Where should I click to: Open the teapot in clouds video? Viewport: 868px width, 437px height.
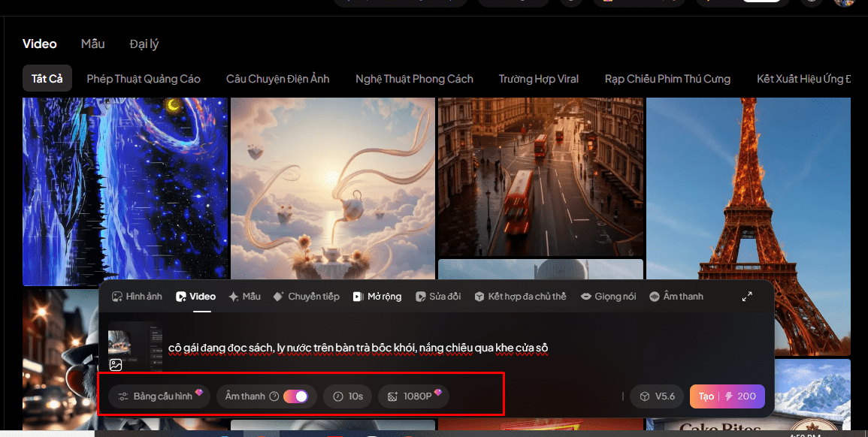click(x=333, y=188)
